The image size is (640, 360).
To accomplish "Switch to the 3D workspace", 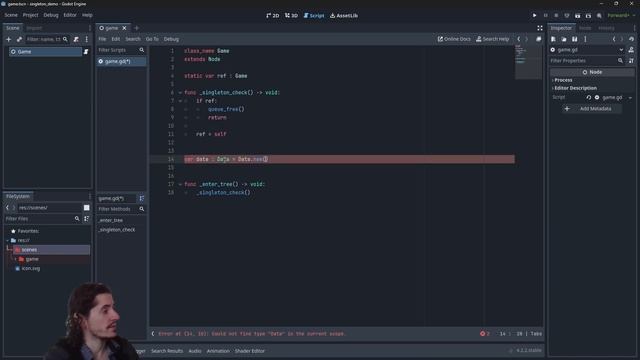I will pyautogui.click(x=291, y=16).
